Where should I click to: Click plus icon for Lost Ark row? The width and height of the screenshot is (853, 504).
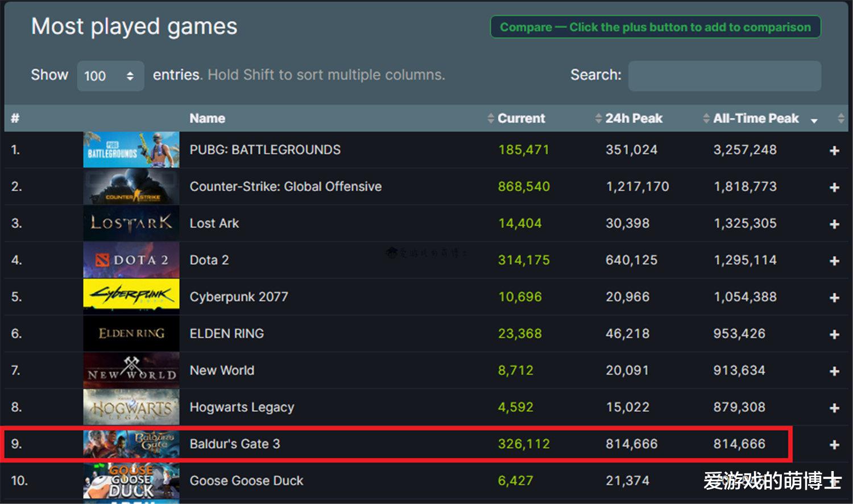tap(834, 224)
